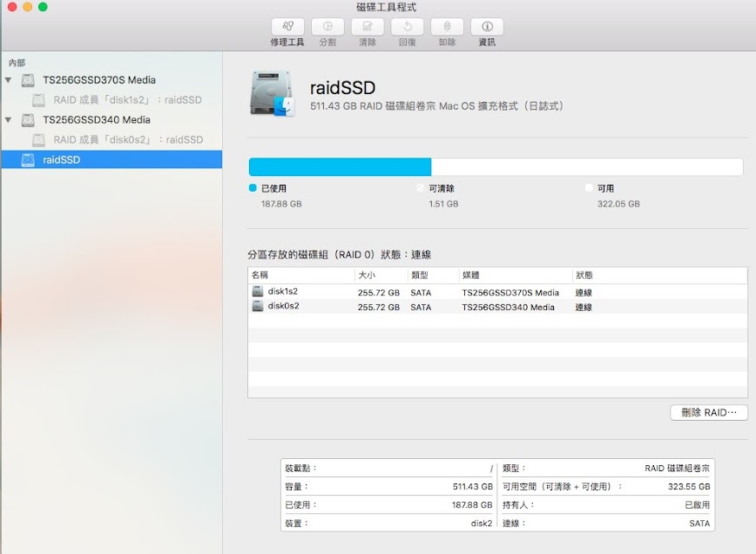
Task: Click the 狀態 column header
Action: (x=660, y=275)
